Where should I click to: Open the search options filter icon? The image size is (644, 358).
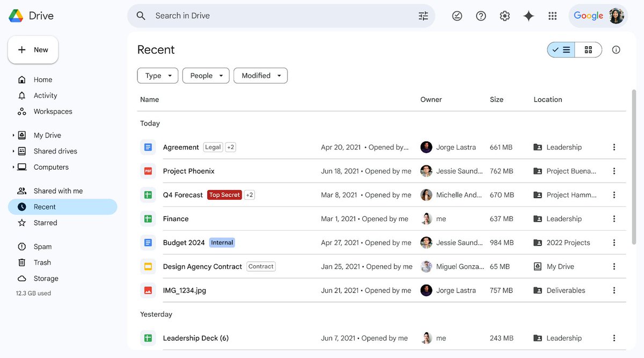[x=423, y=16]
